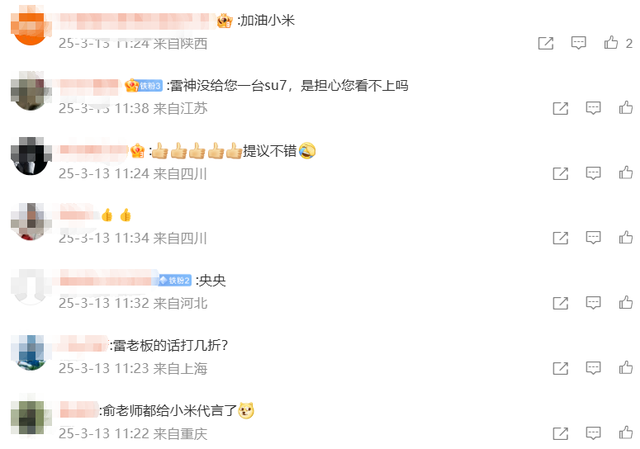Like the 俞老师都给小米代言了 comment
The width and height of the screenshot is (640, 449).
[626, 433]
